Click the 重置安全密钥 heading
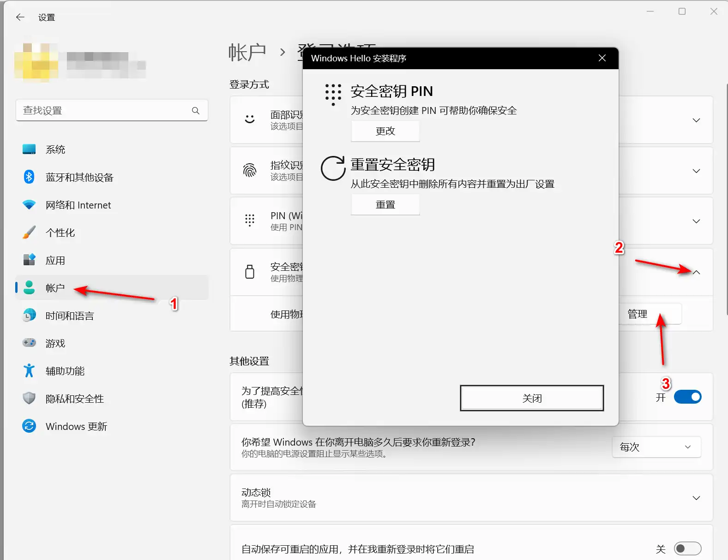 coord(393,164)
